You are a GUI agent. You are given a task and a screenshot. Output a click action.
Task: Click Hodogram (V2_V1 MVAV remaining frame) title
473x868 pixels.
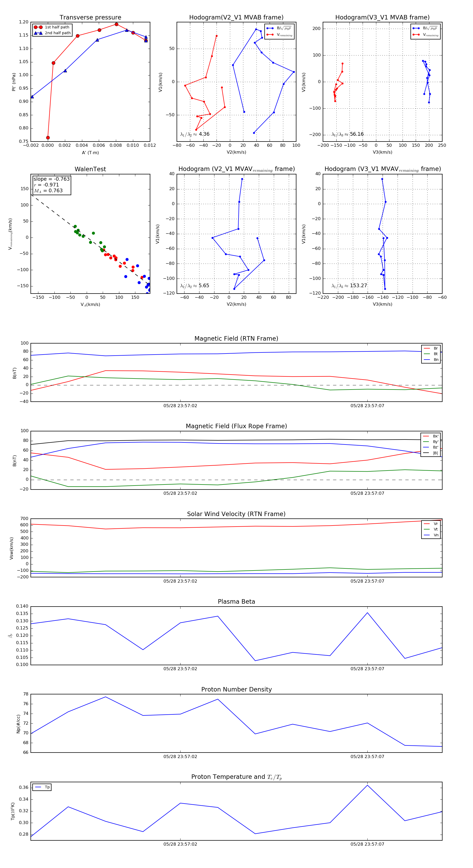(236, 169)
